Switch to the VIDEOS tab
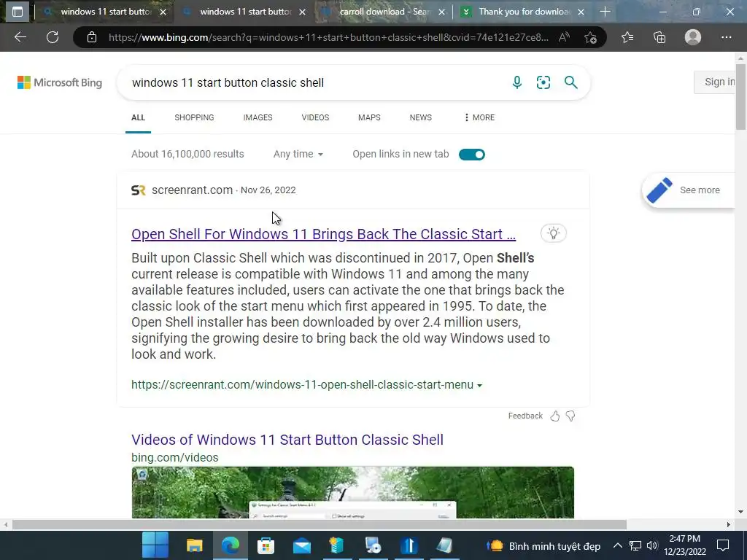The image size is (747, 560). [x=315, y=117]
